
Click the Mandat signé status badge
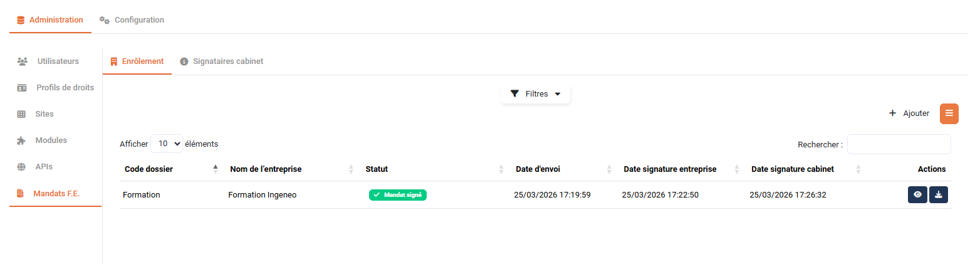coord(398,195)
